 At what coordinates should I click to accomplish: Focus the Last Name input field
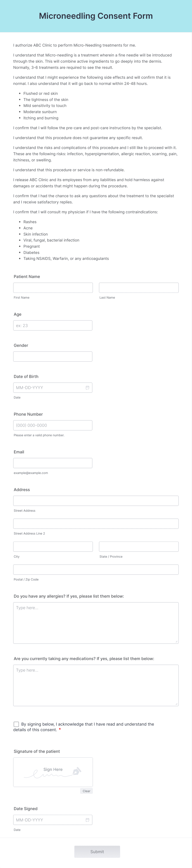click(x=138, y=287)
